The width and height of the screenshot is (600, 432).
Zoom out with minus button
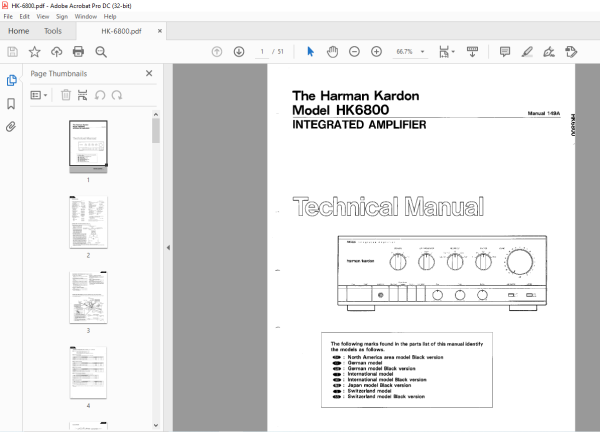pos(354,52)
